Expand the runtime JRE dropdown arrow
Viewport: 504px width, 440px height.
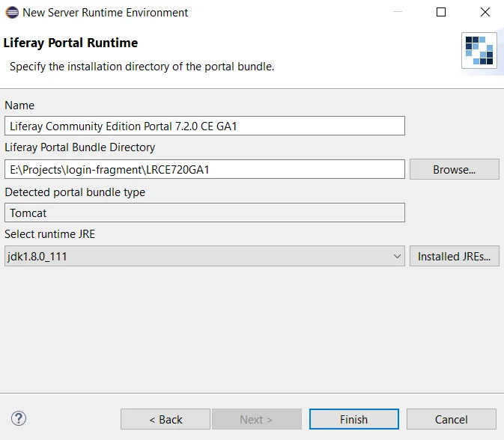pos(397,257)
